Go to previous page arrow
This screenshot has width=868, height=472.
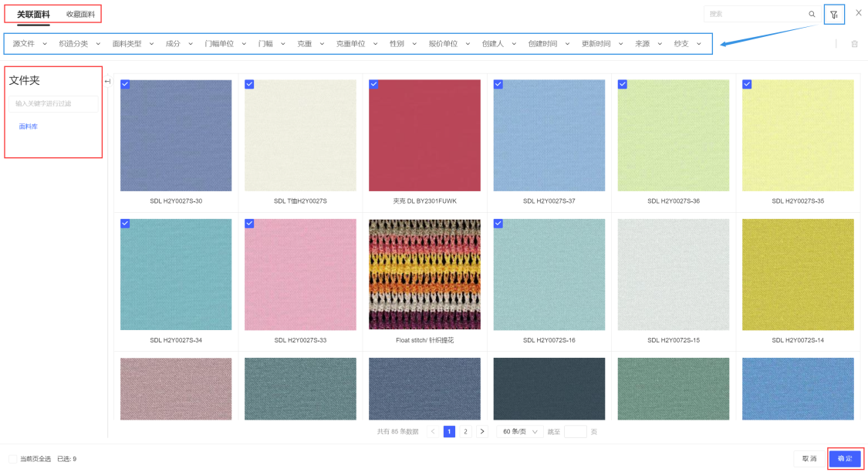coord(433,432)
